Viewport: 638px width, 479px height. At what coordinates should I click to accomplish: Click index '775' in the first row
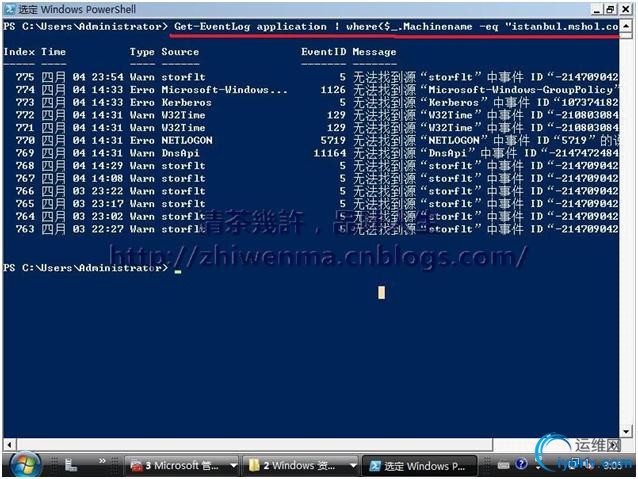[25, 77]
